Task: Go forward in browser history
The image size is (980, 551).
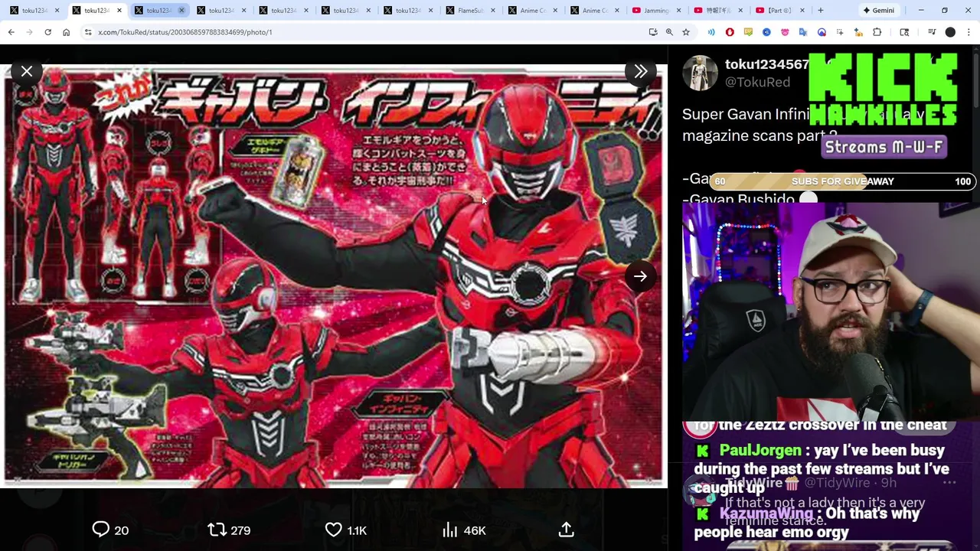Action: (x=29, y=32)
